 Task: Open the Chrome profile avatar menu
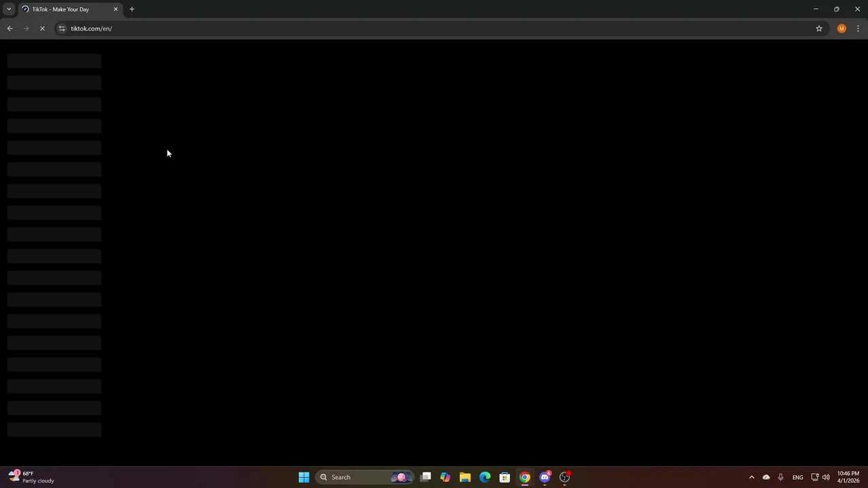coord(842,28)
